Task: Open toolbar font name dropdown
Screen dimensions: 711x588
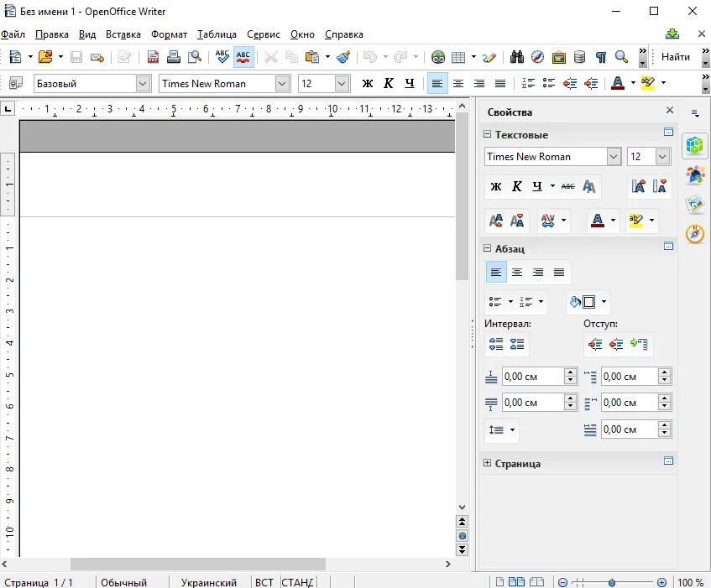Action: coord(282,83)
